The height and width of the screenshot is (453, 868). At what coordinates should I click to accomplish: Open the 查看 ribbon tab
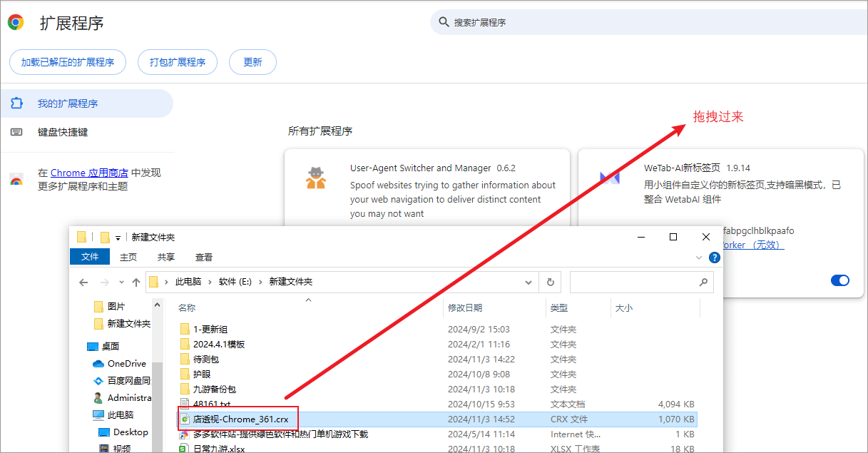[204, 257]
